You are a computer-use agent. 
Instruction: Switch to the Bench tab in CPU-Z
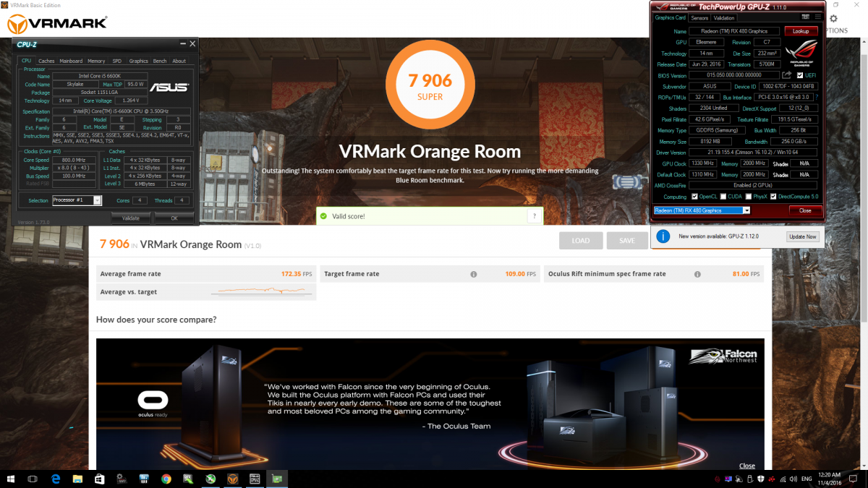(x=160, y=61)
